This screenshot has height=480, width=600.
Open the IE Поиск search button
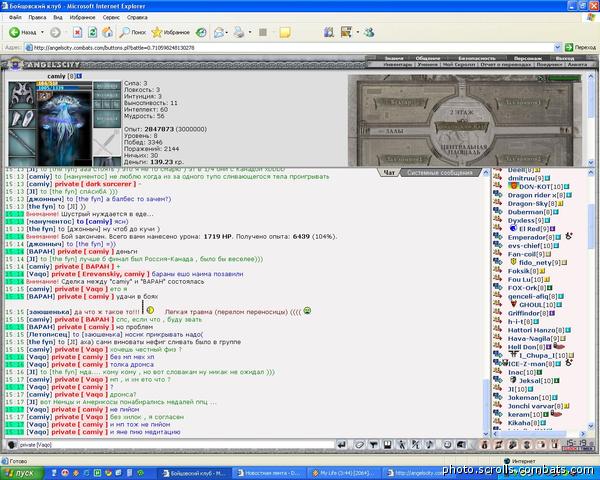[x=132, y=33]
